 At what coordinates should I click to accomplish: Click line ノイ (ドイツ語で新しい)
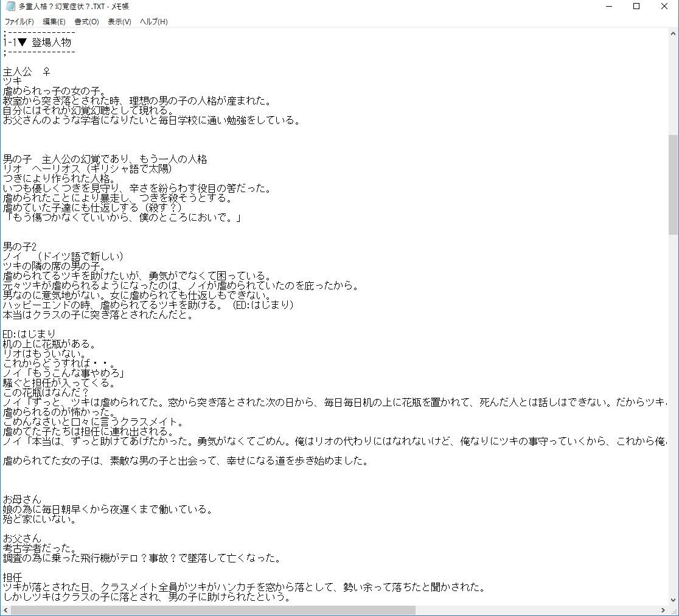tap(63, 257)
